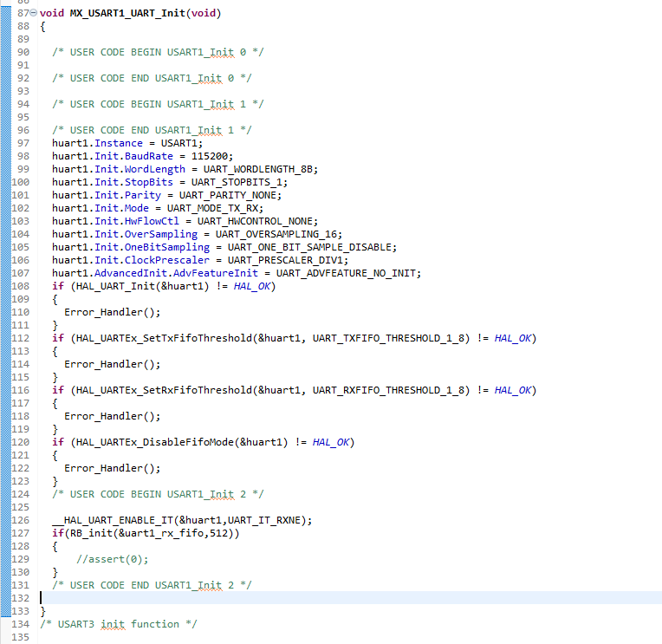Click HAL_UARTEx_SetTxFifoThreshold call
662x644 pixels.
(x=164, y=338)
